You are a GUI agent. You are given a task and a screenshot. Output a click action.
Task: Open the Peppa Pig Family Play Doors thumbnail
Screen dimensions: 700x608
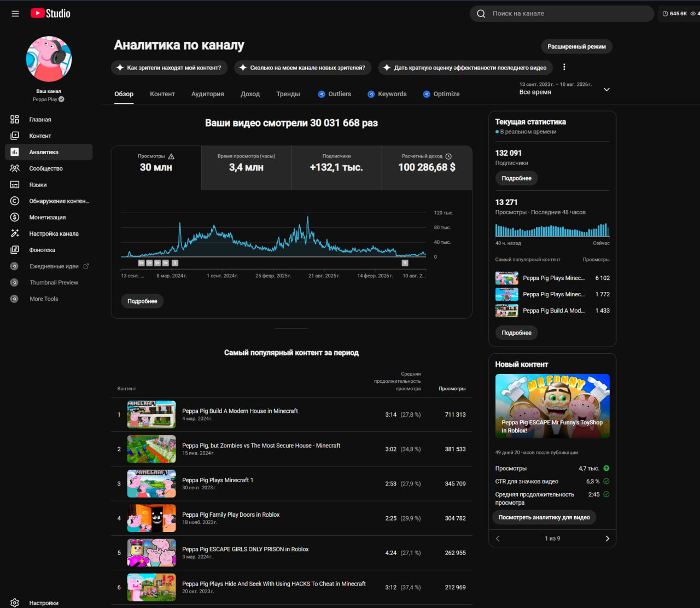(151, 518)
